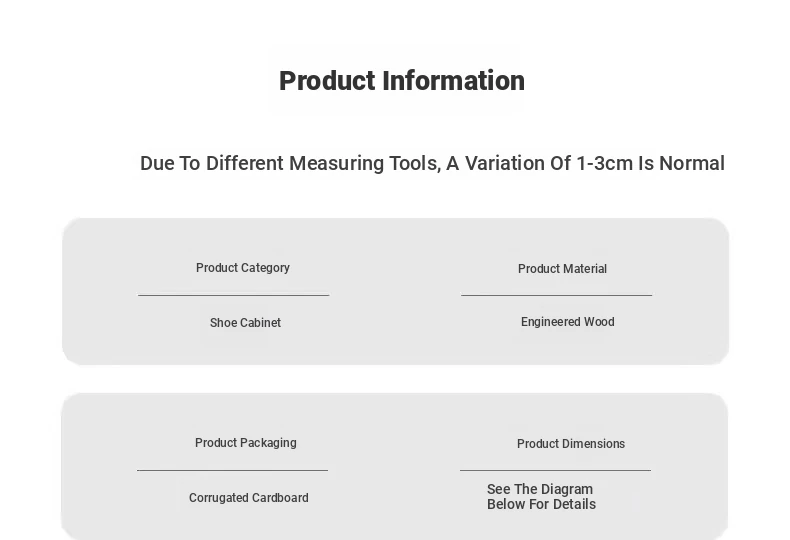Select the measuring tools variation note
This screenshot has width=790, height=540.
click(432, 163)
